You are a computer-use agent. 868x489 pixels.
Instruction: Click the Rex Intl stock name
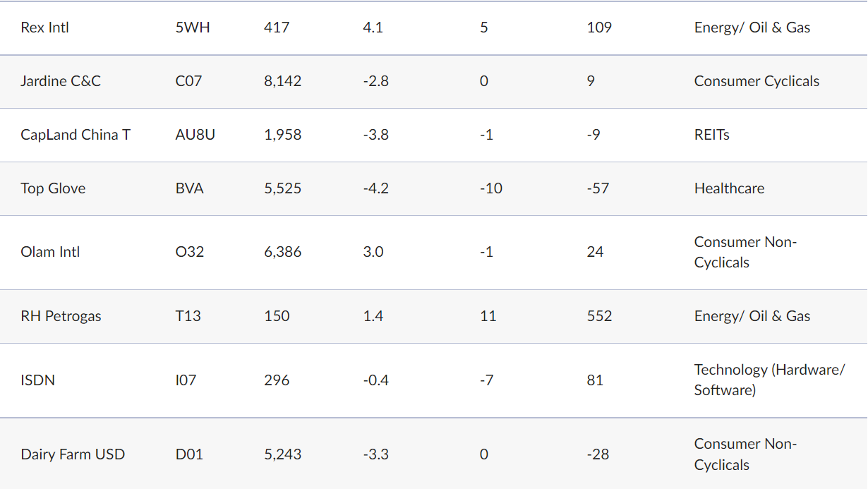coord(45,28)
